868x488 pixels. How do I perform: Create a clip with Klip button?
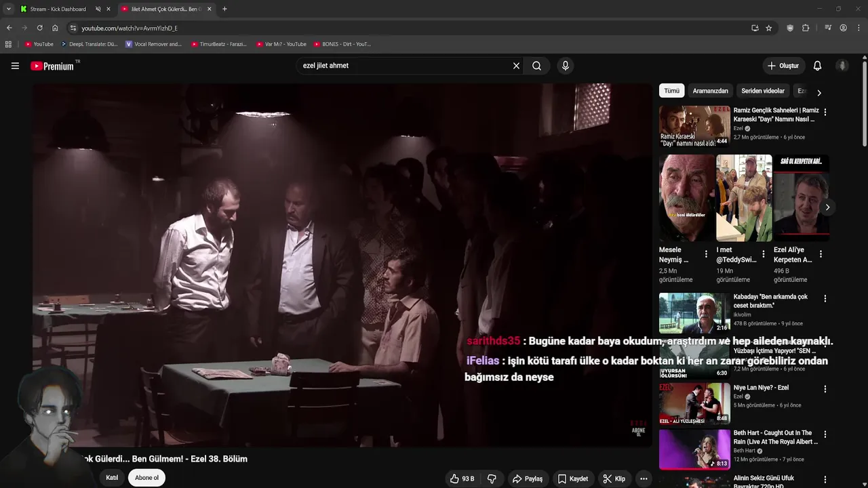tap(614, 479)
